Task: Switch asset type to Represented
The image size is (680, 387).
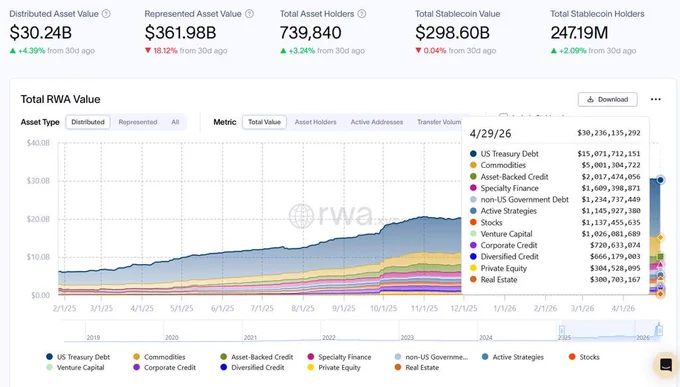Action: pos(138,122)
